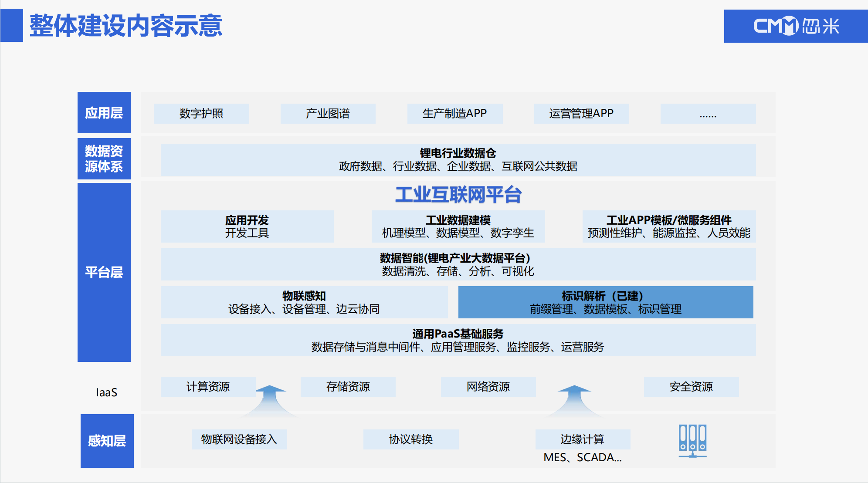Click the 工业互联网平台 heading
This screenshot has height=483, width=868.
click(x=458, y=195)
